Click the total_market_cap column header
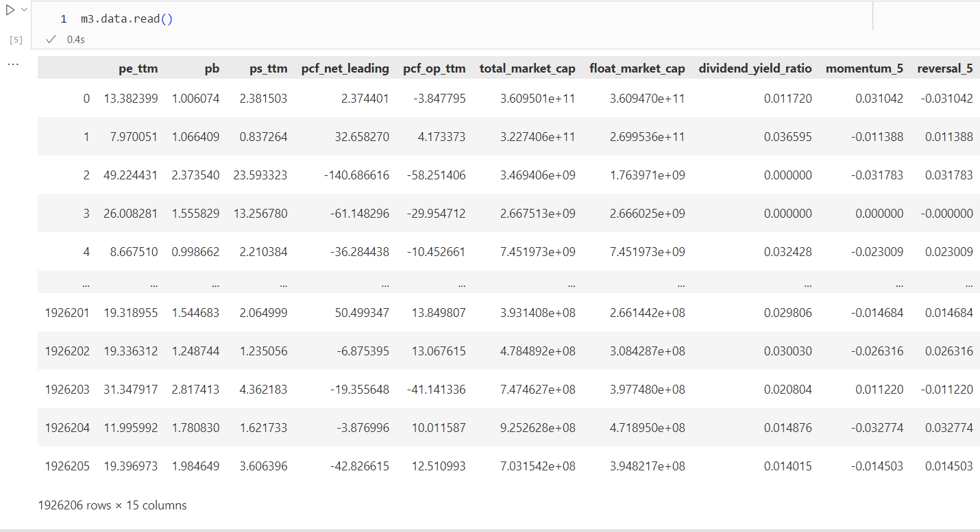This screenshot has height=532, width=980. (527, 68)
